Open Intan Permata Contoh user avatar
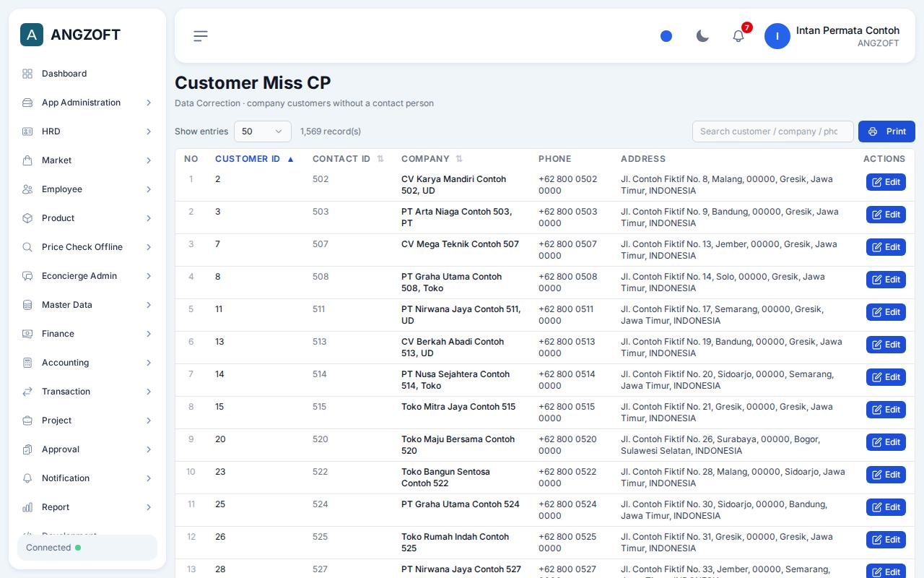The image size is (924, 578). coord(777,36)
